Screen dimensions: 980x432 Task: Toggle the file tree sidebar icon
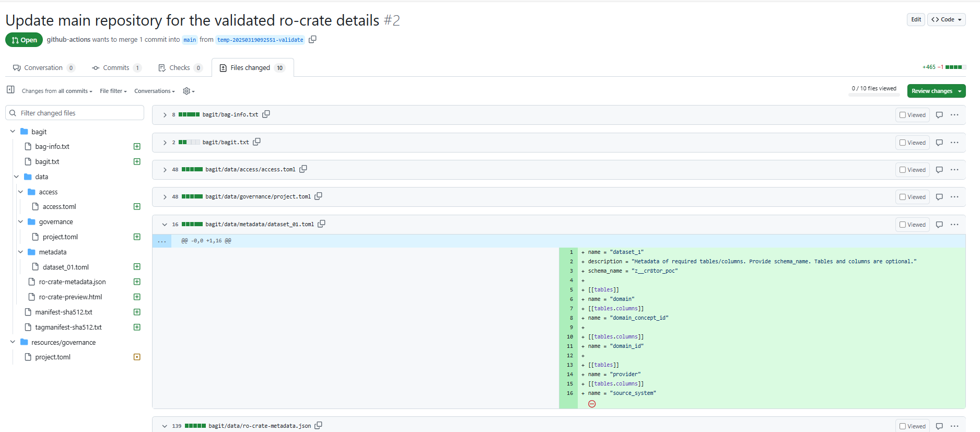coord(10,90)
